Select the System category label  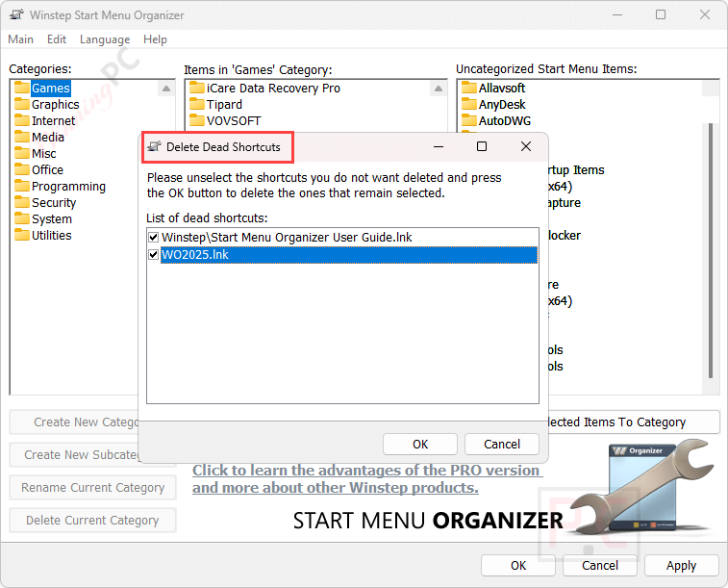point(52,218)
